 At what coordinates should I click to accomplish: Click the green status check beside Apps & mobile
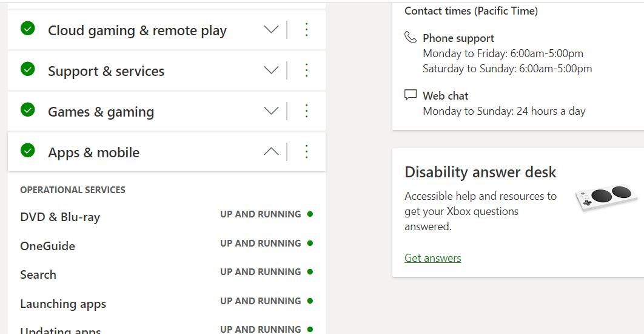28,150
